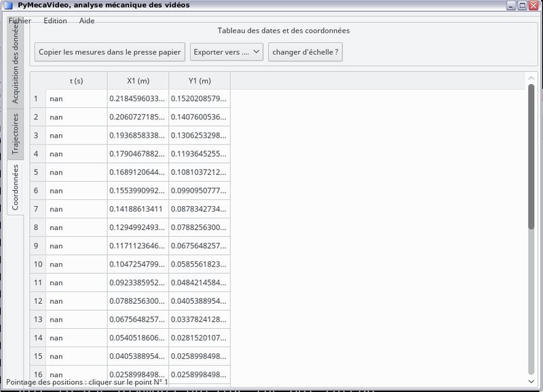
Task: Click the changer d'échelle button
Action: click(x=305, y=52)
